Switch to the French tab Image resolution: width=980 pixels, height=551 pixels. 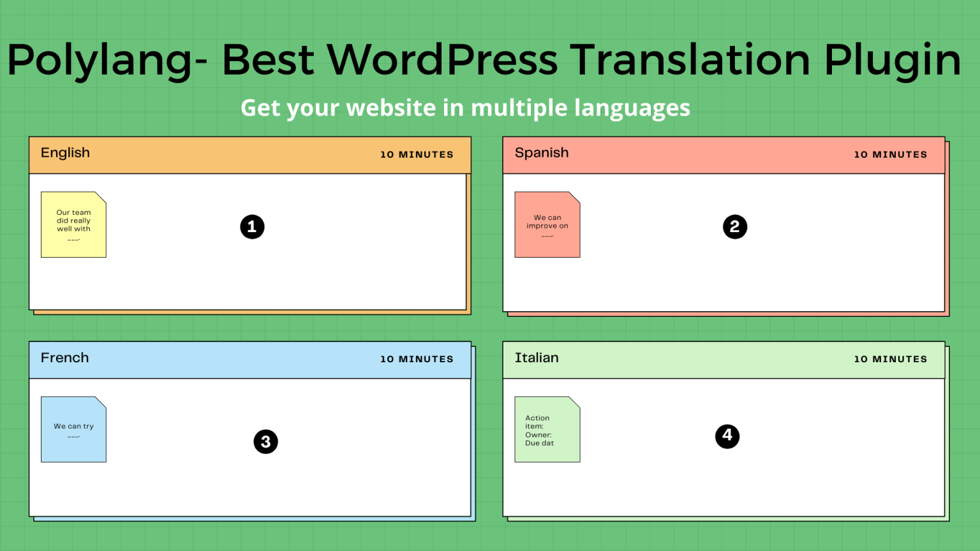(x=64, y=358)
